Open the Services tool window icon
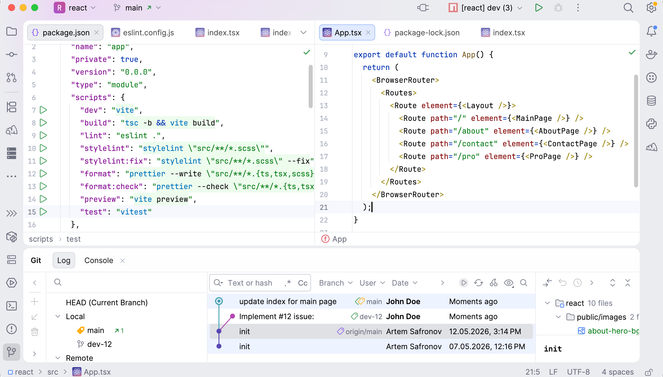 (x=11, y=283)
